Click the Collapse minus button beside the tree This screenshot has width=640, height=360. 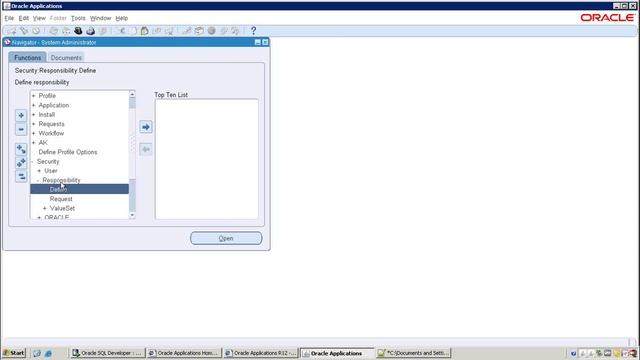point(21,129)
